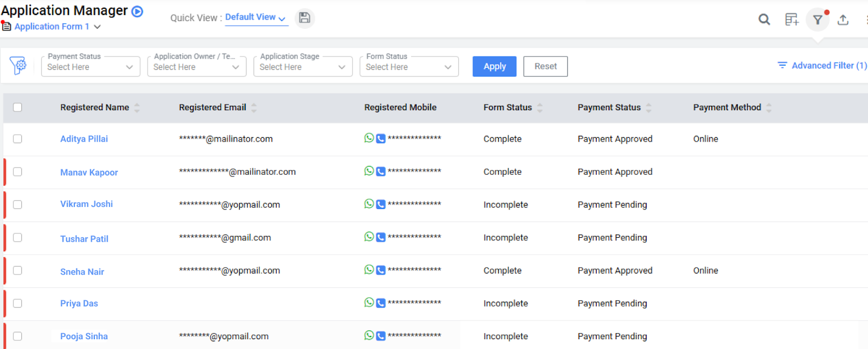Click WhatsApp icon in Aditya Pillai row
The width and height of the screenshot is (868, 349).
click(369, 138)
